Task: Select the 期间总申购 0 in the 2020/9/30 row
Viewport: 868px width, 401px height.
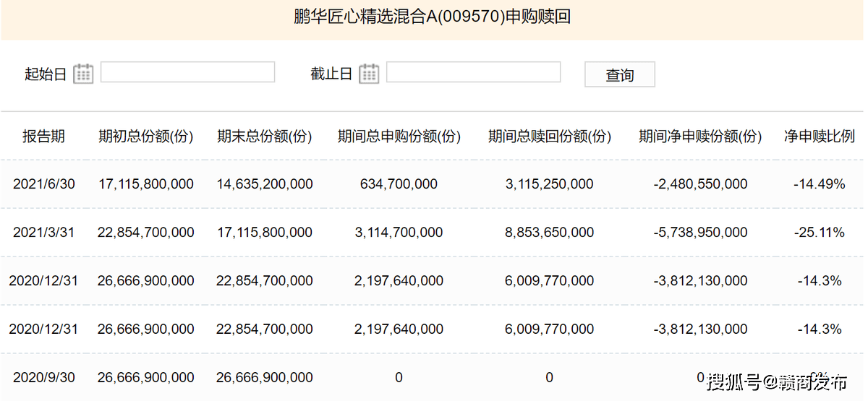Action: [399, 378]
